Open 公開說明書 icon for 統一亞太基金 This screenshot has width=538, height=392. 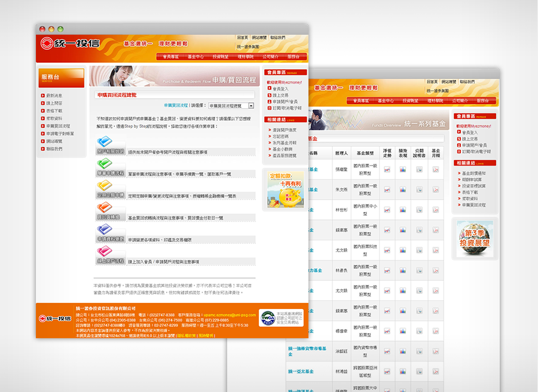click(419, 372)
